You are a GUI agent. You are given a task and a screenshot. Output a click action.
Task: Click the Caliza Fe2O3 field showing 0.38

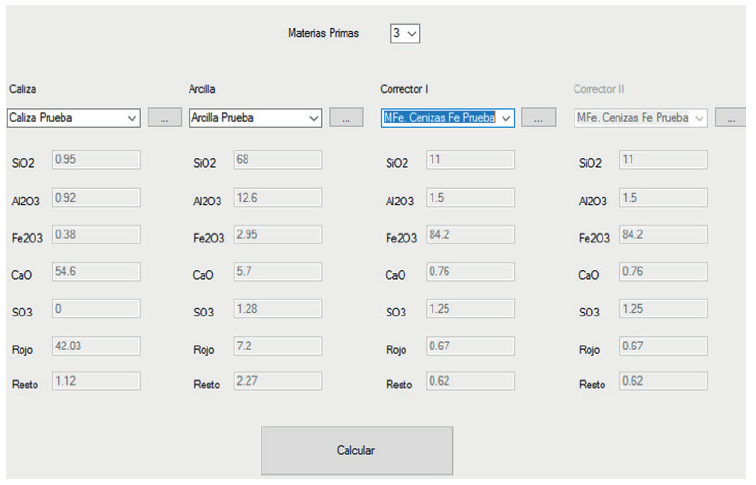(95, 235)
